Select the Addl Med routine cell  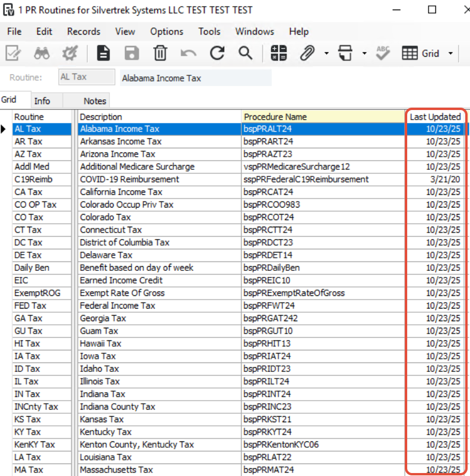pyautogui.click(x=42, y=167)
